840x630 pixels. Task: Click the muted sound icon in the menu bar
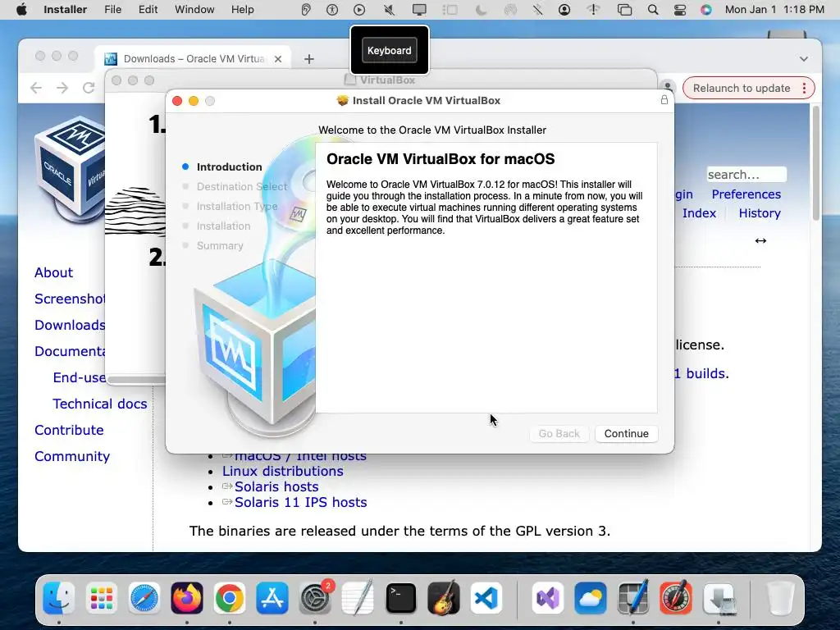point(390,10)
